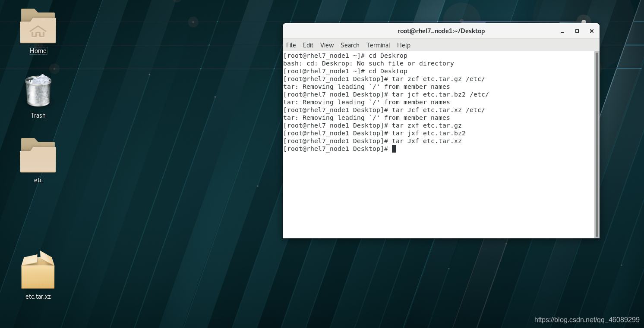Click the 'tar zcf etc.tar.gz /etc/' command line

pos(384,79)
